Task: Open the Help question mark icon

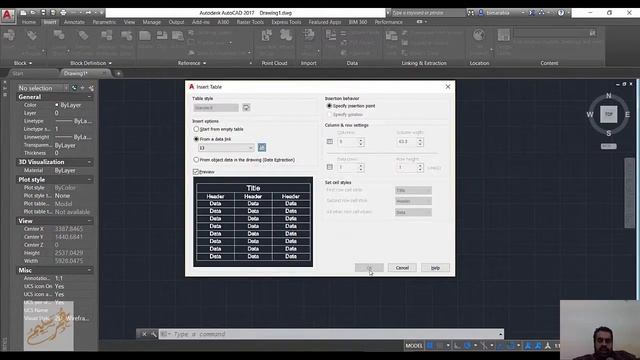Action: 561,13
